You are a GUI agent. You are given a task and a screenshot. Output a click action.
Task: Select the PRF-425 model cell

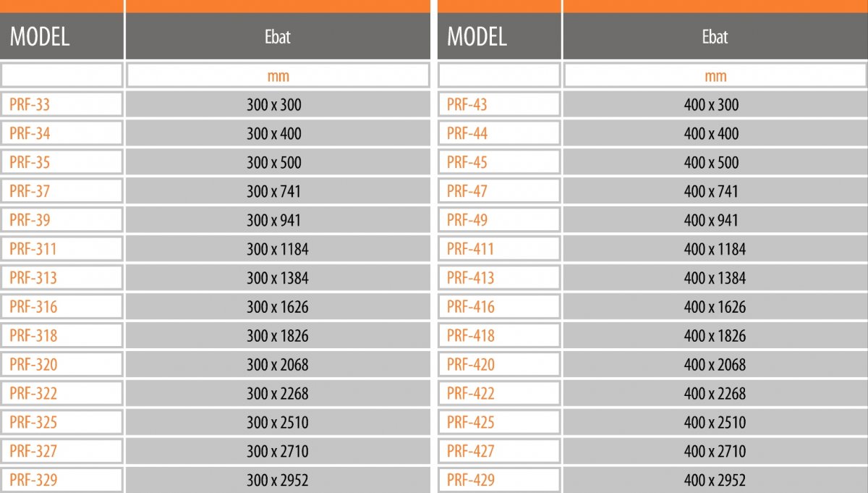coord(499,422)
